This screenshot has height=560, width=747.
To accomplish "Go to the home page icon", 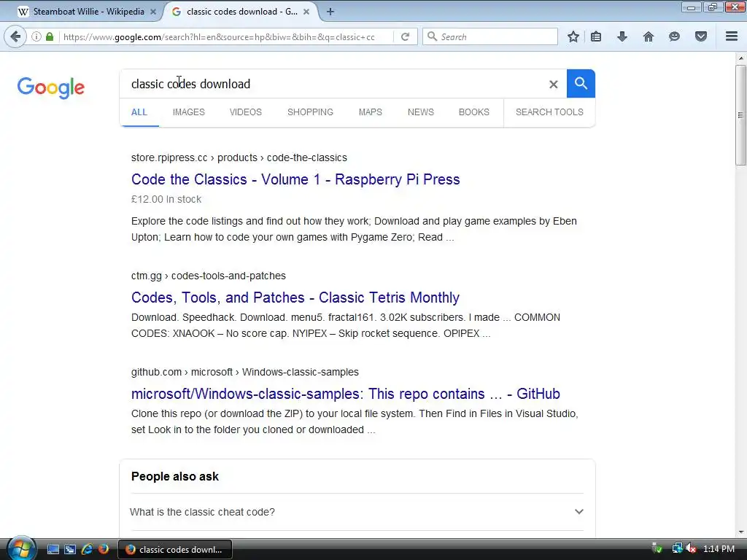I will coord(649,36).
